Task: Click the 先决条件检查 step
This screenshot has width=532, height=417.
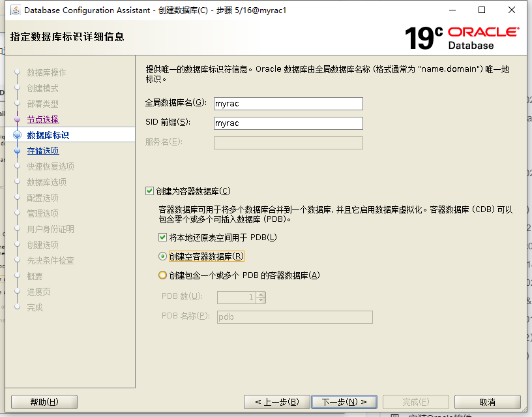Action: point(51,260)
